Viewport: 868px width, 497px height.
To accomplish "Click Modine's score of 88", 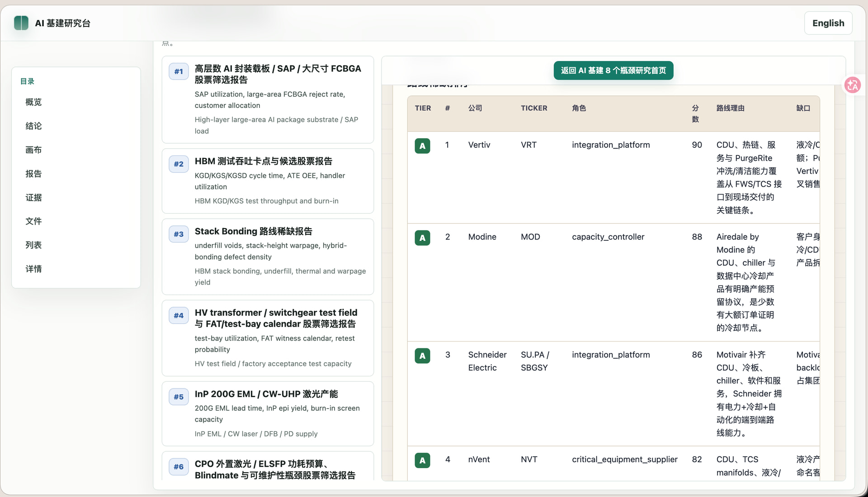I will (697, 237).
